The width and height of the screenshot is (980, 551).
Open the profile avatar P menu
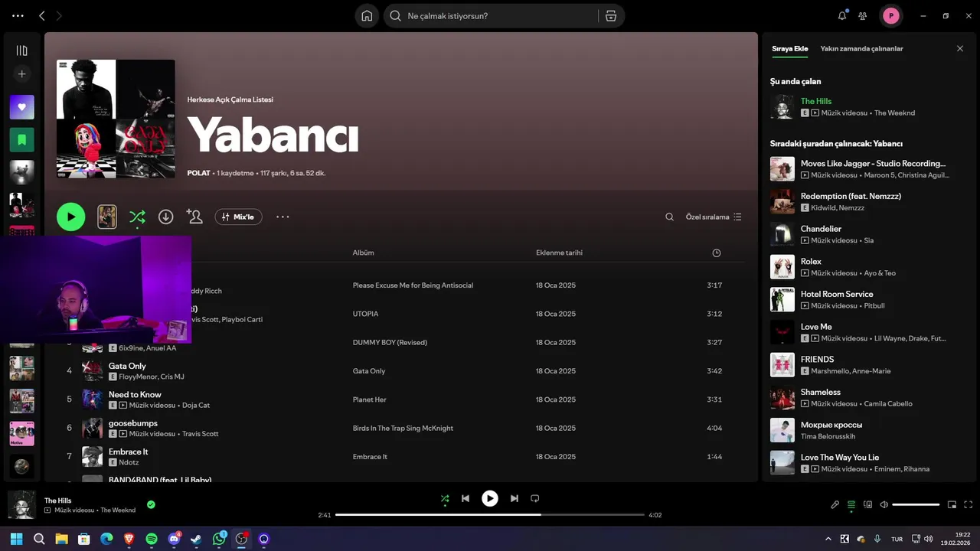point(891,15)
